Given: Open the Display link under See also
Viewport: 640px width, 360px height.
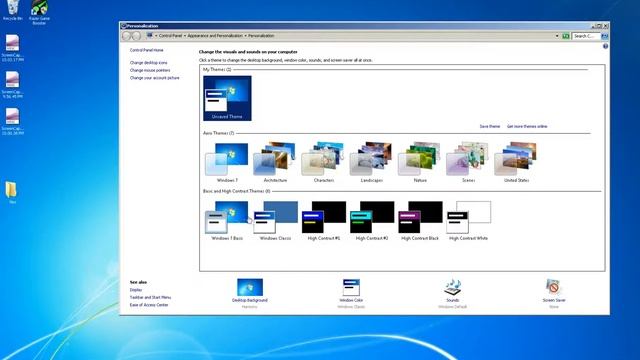Looking at the screenshot, I should click(136, 290).
